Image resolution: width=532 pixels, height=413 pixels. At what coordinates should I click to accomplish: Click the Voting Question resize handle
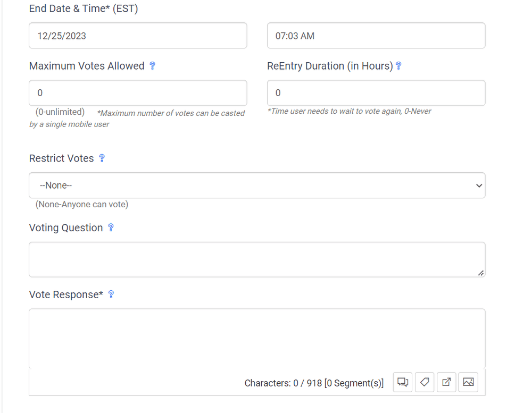(480, 273)
